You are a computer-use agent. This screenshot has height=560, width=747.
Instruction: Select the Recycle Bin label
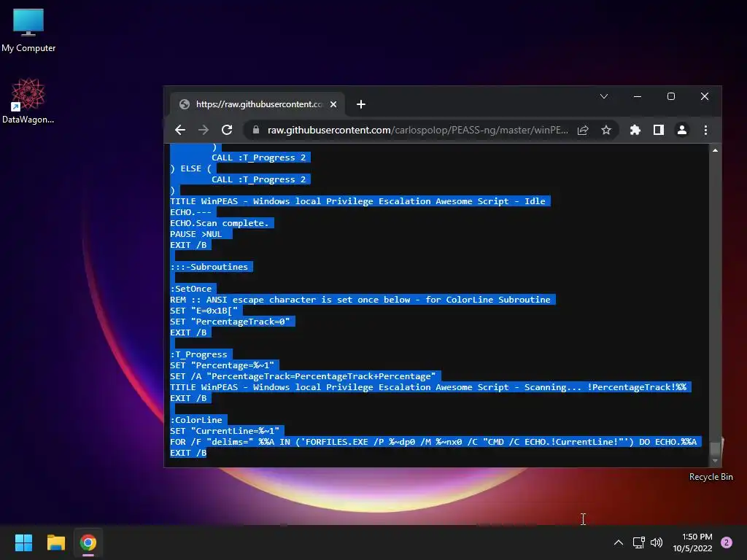click(x=711, y=477)
